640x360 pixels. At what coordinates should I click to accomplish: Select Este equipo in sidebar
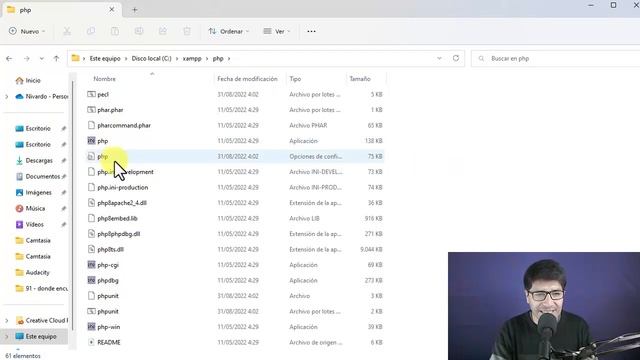click(36, 337)
